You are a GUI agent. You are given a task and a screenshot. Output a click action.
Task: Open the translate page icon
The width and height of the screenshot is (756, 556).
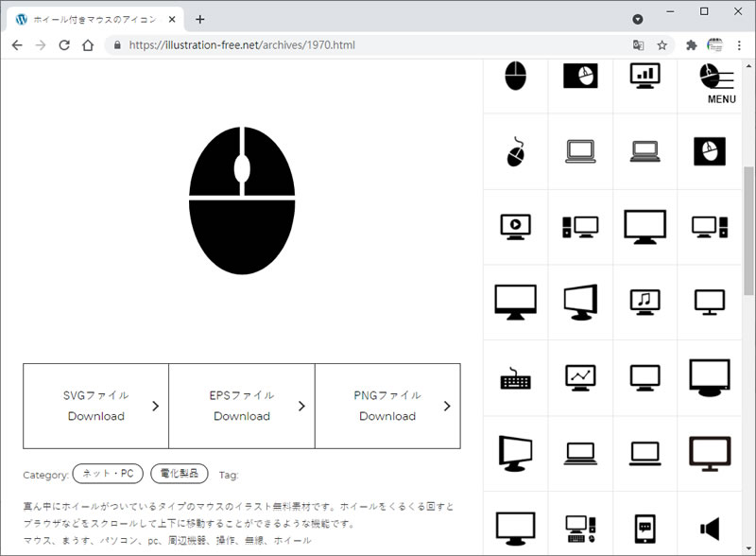639,45
